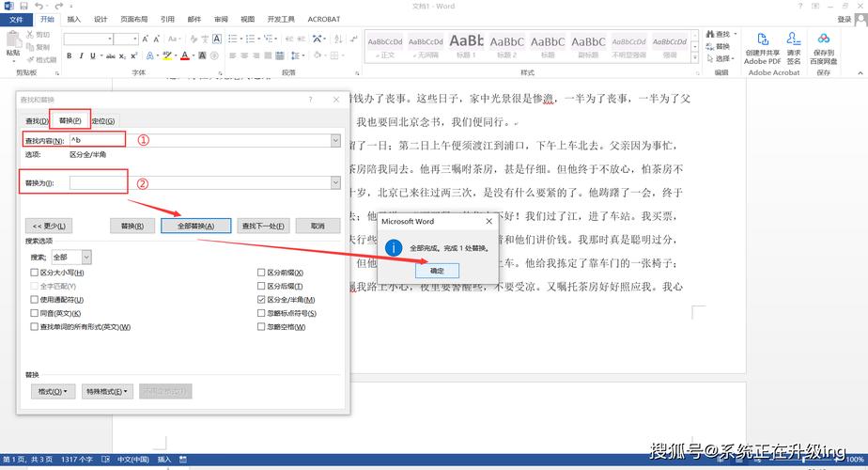Click the font color red A swatch
This screenshot has height=470, width=868.
[185, 55]
